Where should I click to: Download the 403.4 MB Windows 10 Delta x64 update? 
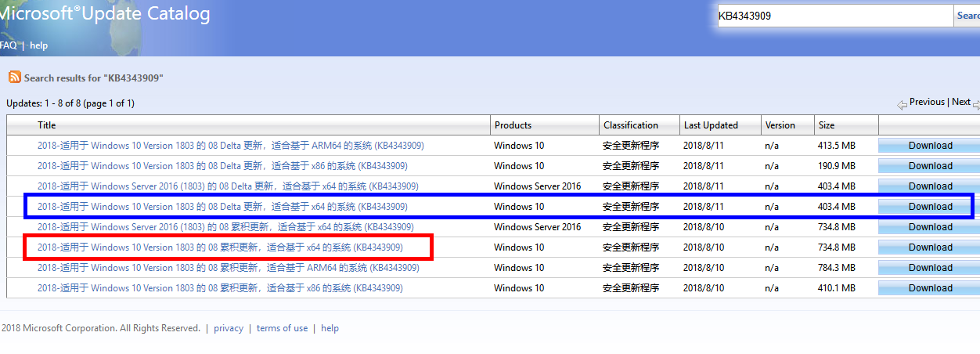click(x=929, y=207)
